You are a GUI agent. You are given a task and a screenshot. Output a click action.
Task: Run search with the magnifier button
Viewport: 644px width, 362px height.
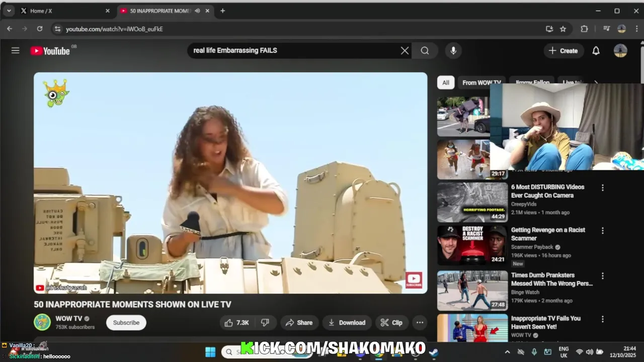tap(425, 50)
